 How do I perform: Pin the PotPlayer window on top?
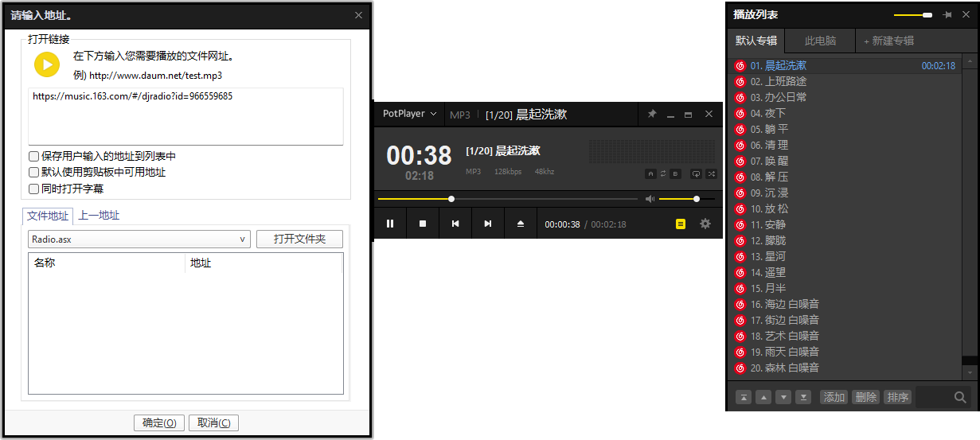652,115
